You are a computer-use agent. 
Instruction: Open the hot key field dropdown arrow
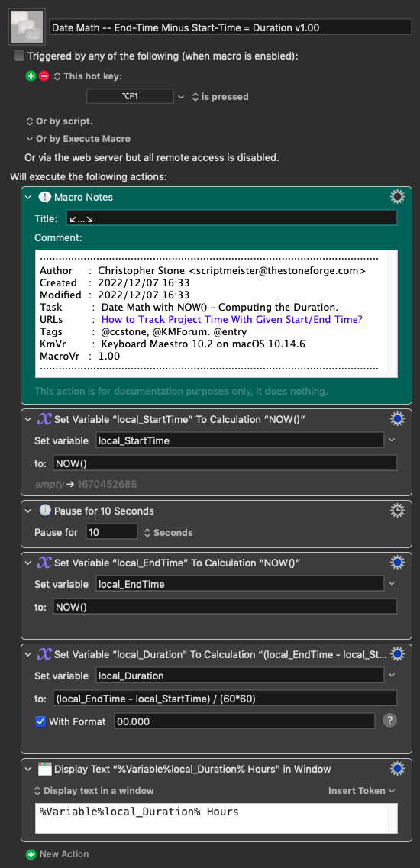point(181,97)
